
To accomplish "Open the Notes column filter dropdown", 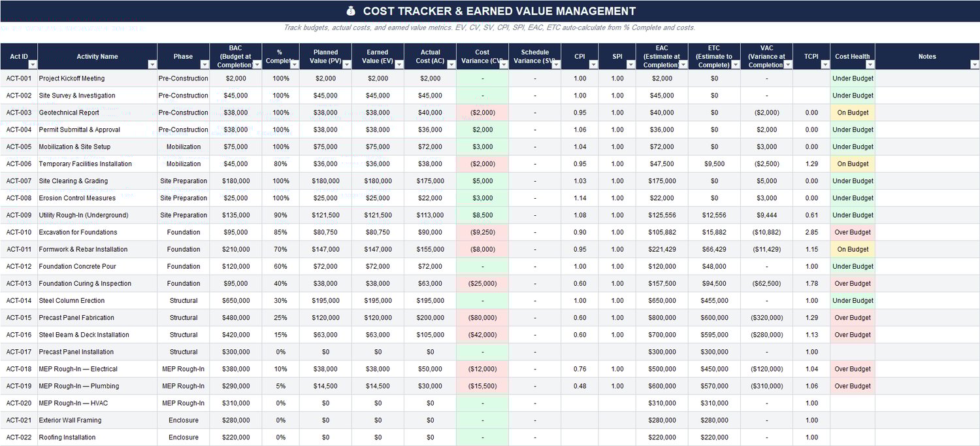I will point(974,65).
